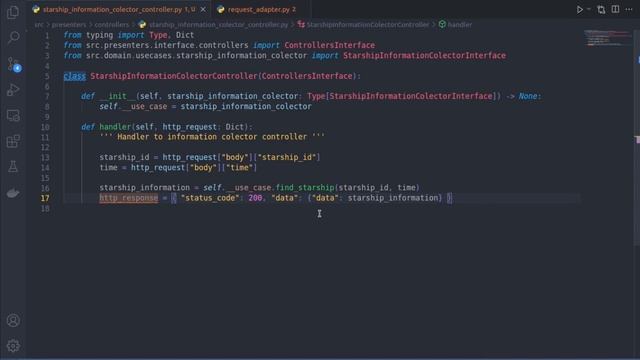Open the Extensions view

coord(13,141)
